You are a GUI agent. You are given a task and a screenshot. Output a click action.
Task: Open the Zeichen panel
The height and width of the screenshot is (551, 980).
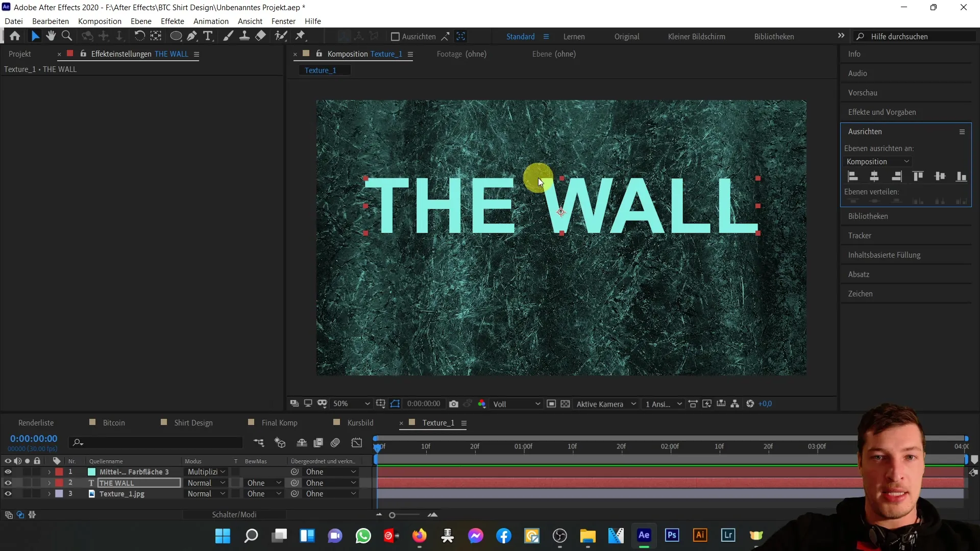tap(860, 294)
